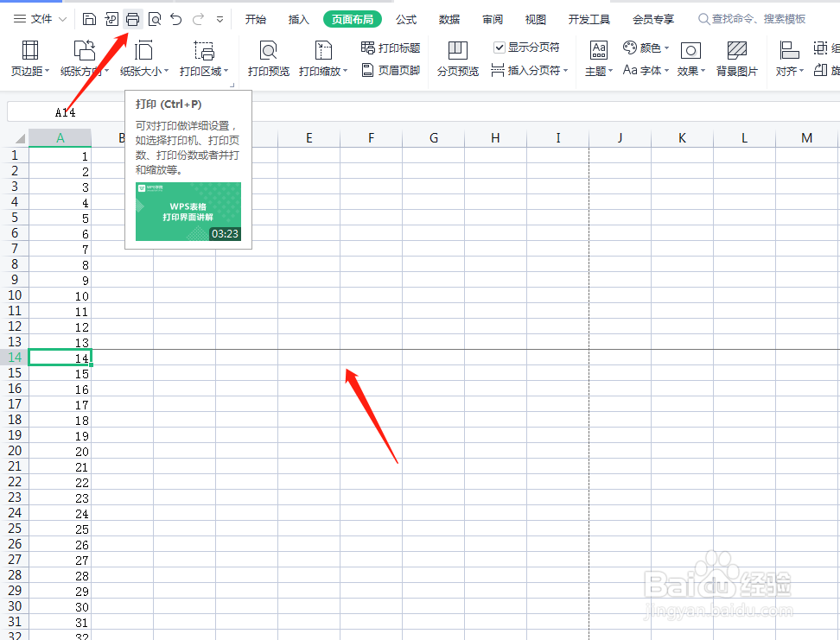Click the 查找命令 search box
The image size is (840, 640).
coord(752,19)
